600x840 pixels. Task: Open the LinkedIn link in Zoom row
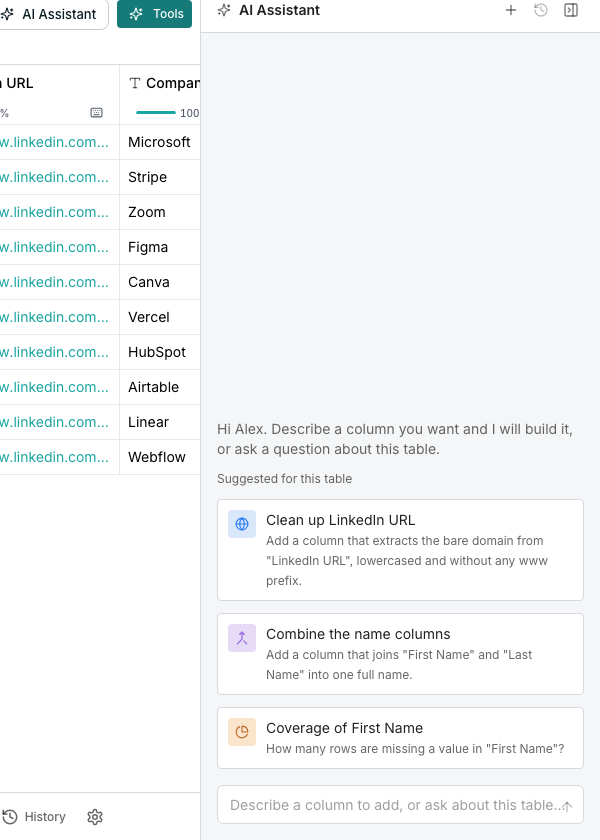coord(54,212)
